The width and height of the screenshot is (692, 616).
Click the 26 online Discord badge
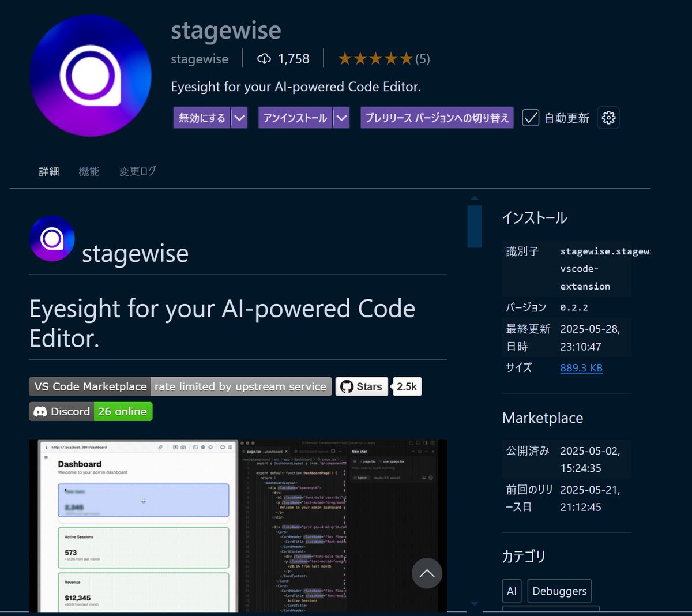coord(122,412)
